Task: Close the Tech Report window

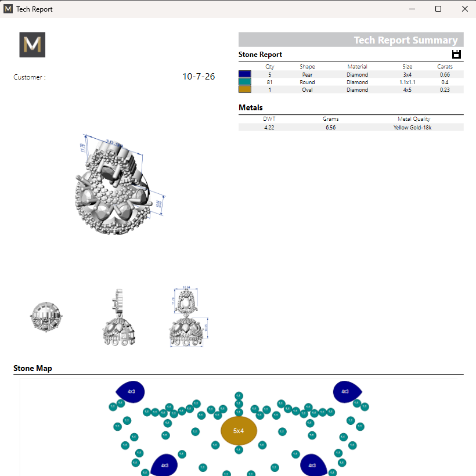Action: [x=465, y=9]
